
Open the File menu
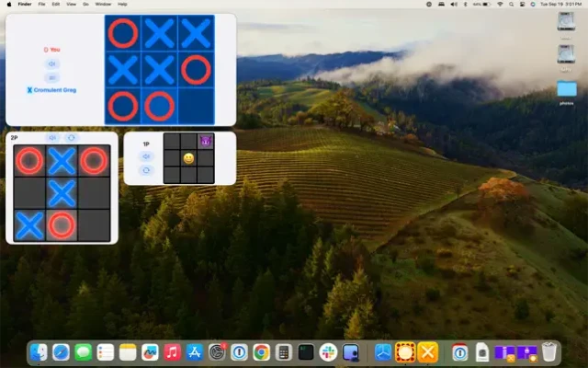click(41, 5)
